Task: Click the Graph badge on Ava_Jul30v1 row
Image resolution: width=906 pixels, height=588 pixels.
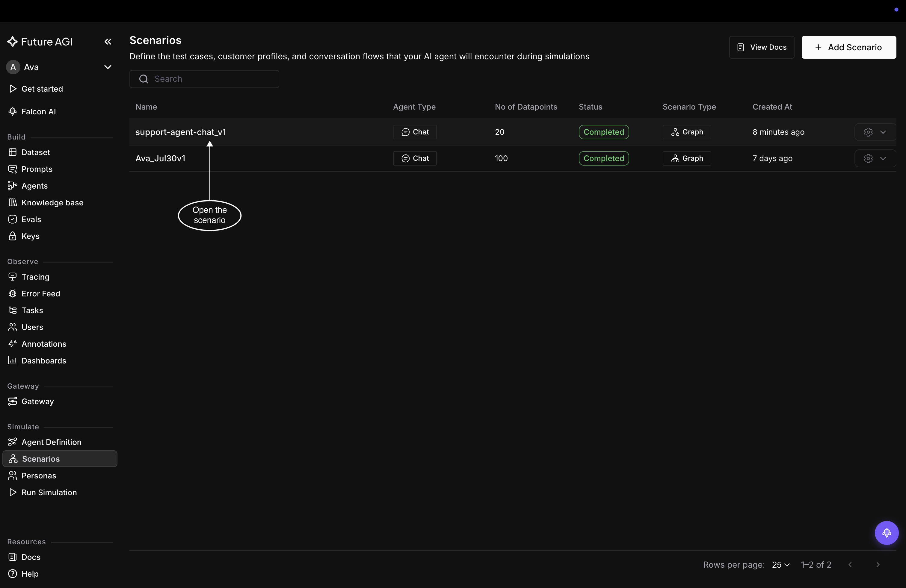Action: click(686, 158)
